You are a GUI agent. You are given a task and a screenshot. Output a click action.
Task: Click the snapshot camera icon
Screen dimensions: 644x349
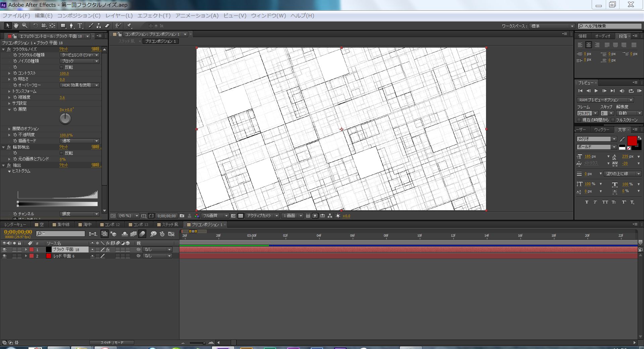tap(182, 216)
